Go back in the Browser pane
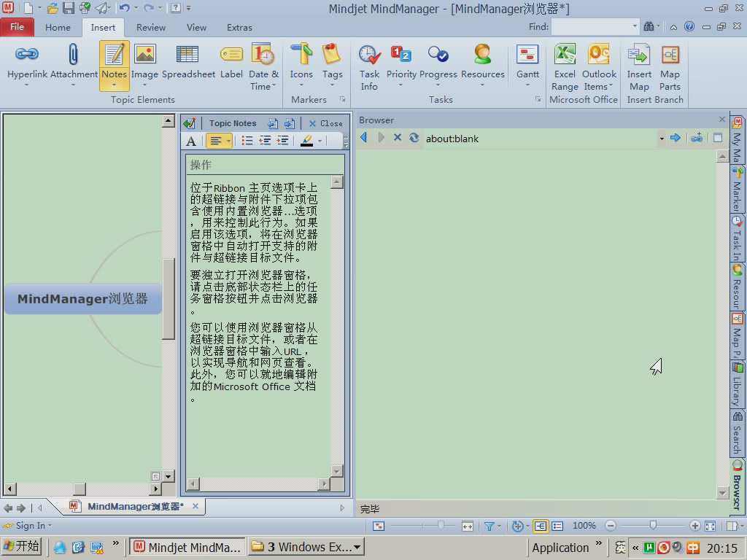The width and height of the screenshot is (747, 560). 364,138
